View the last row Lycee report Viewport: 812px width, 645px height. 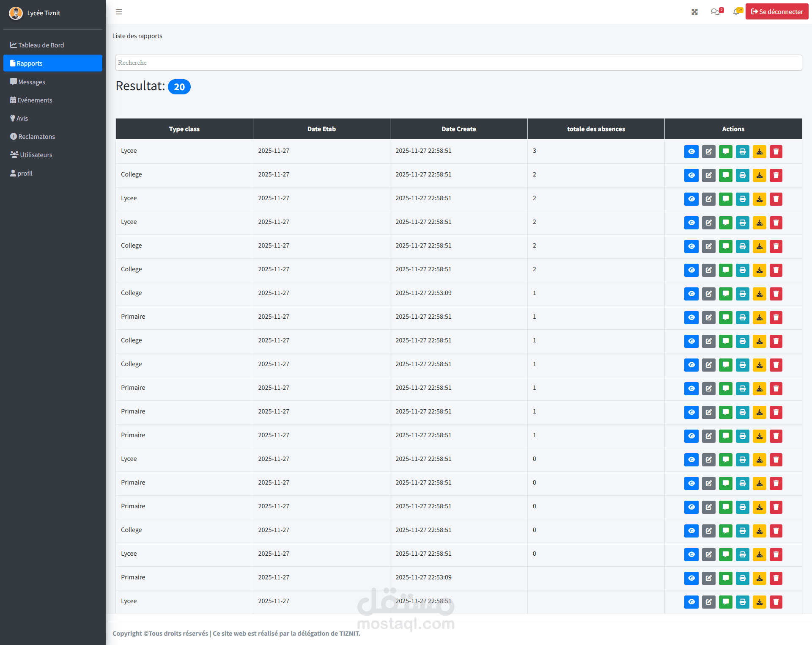691,602
